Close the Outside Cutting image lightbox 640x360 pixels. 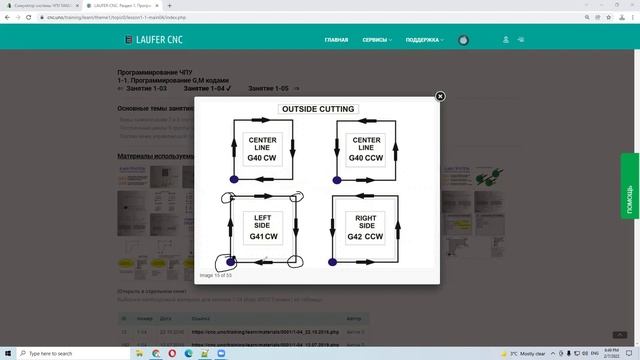pos(440,96)
